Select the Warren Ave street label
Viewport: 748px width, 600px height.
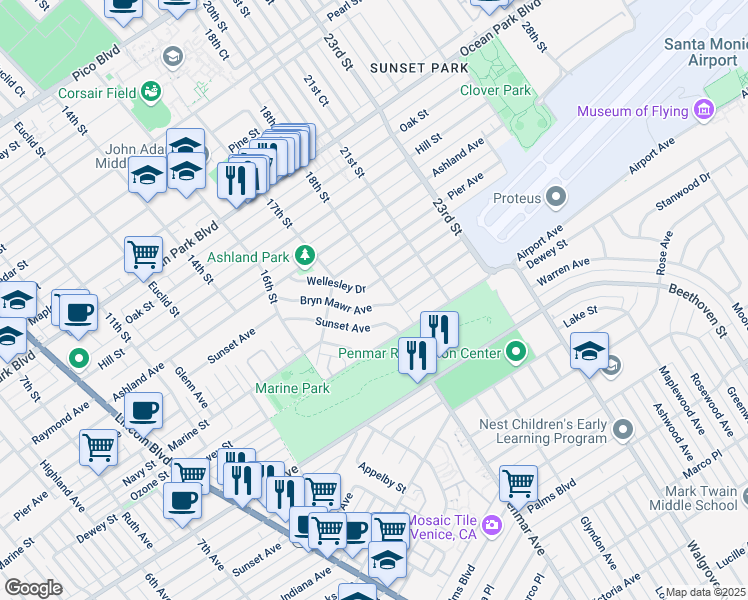(563, 271)
